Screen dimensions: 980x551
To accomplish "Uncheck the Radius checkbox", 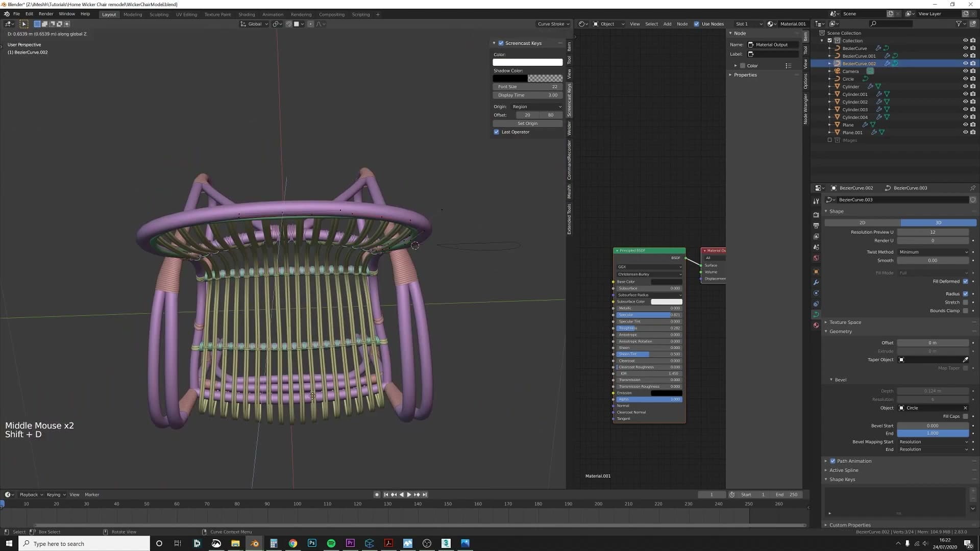I will [965, 294].
